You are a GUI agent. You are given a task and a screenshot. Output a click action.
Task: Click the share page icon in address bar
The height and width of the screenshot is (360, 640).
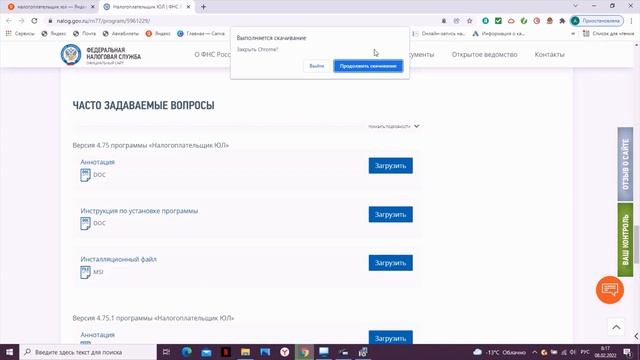coord(456,21)
